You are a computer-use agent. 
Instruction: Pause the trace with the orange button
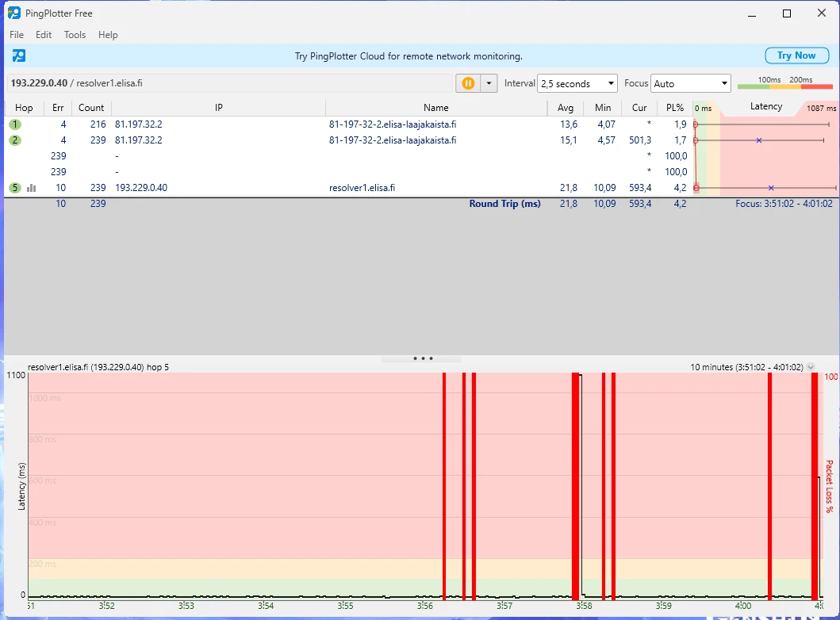point(468,83)
